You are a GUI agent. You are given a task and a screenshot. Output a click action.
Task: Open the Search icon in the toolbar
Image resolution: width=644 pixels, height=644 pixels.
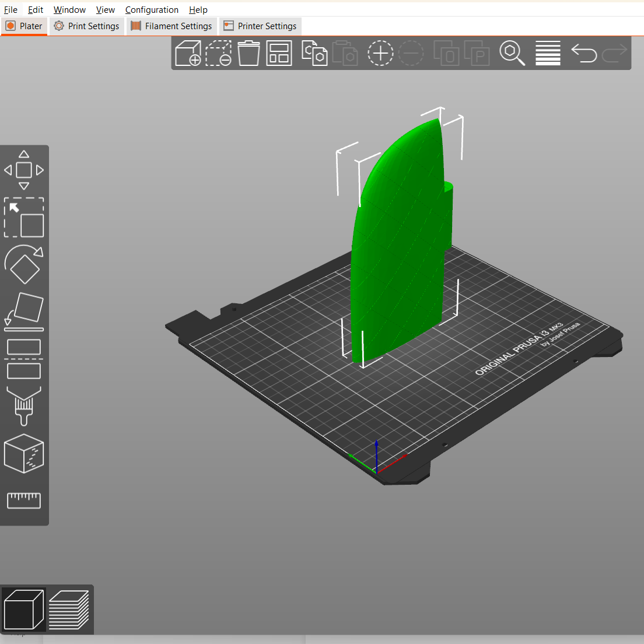pyautogui.click(x=512, y=53)
